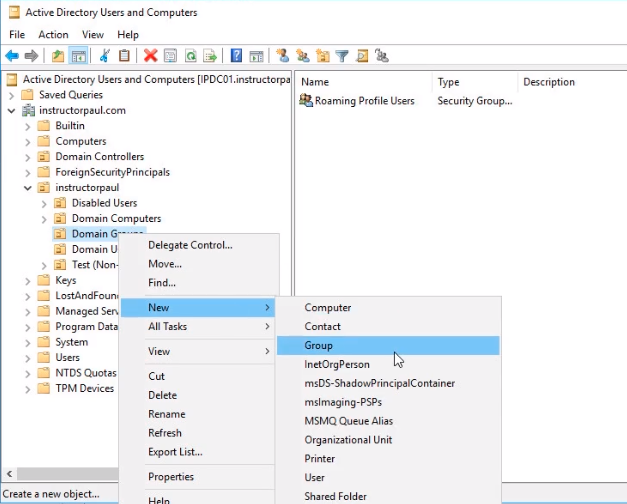627x504 pixels.
Task: Click the Refresh toolbar icon
Action: pos(190,56)
